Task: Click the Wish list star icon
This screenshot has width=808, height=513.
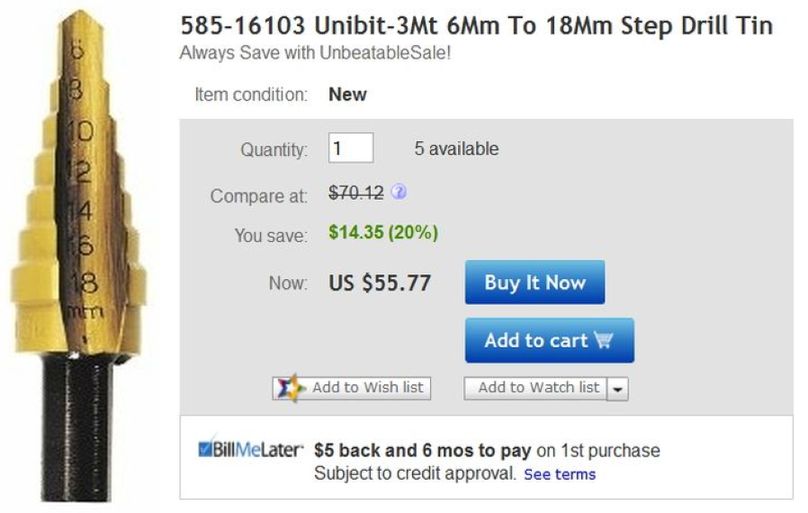Action: click(x=289, y=388)
